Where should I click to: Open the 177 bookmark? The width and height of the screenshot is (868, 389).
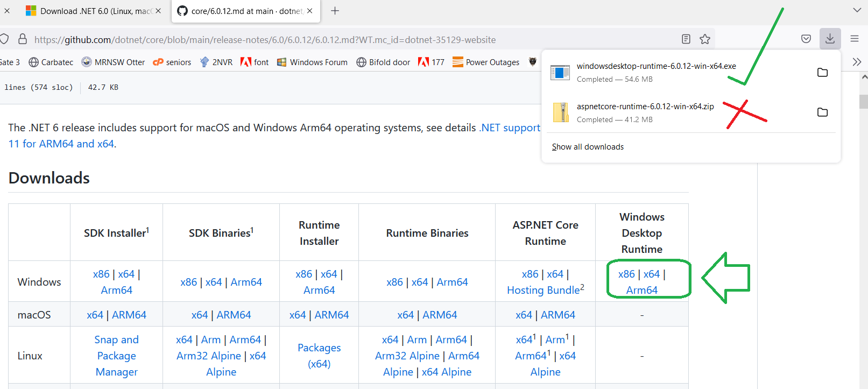(x=431, y=62)
